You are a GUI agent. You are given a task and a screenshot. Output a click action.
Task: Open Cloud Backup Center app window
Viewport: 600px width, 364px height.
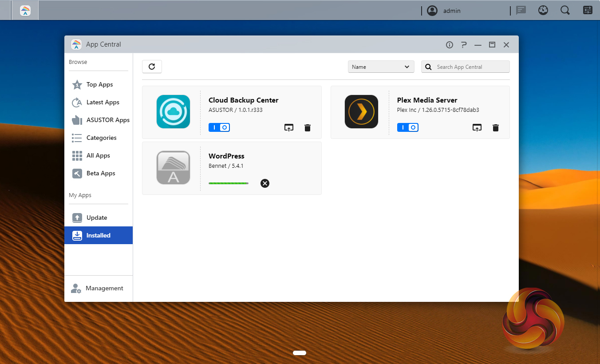pyautogui.click(x=289, y=128)
